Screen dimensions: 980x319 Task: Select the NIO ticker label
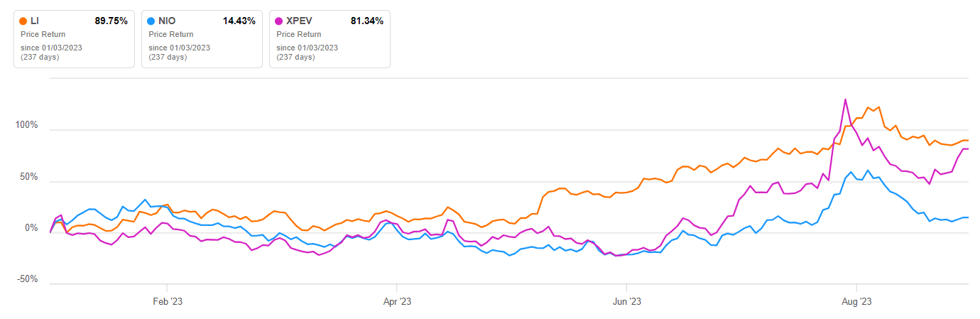point(167,21)
